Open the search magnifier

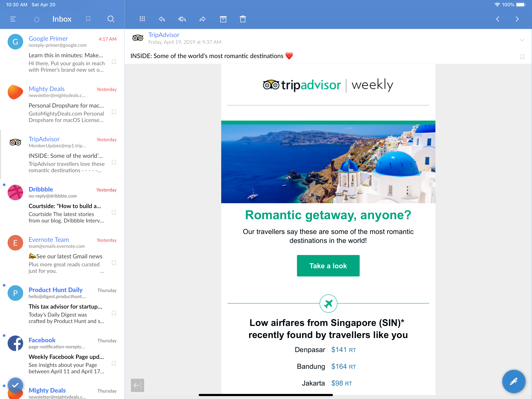coord(111,19)
